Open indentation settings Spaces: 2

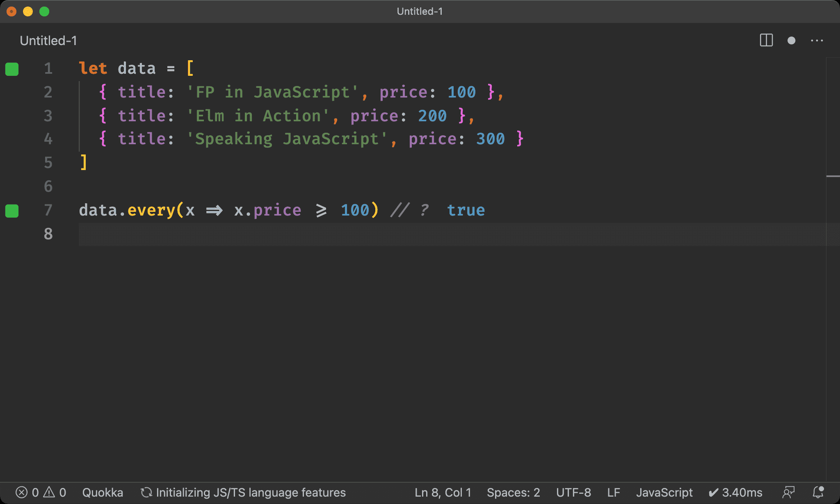514,492
